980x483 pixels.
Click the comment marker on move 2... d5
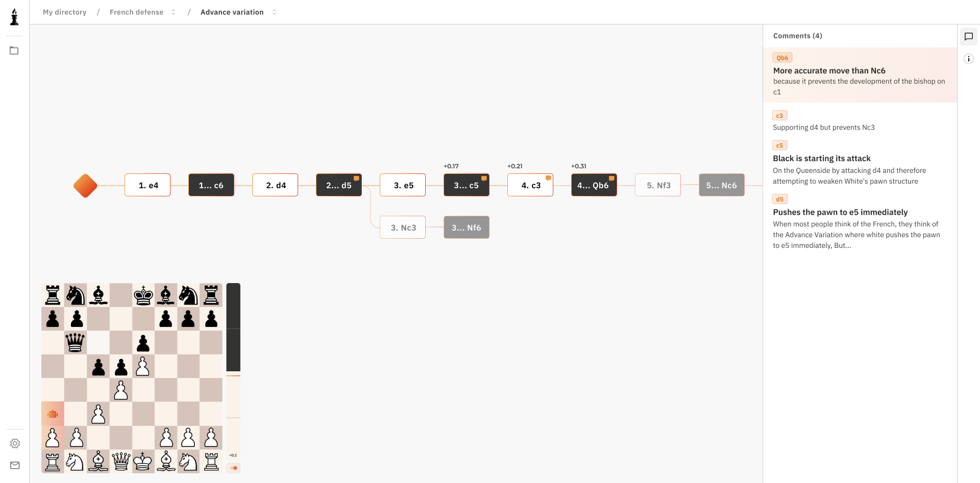pos(356,178)
